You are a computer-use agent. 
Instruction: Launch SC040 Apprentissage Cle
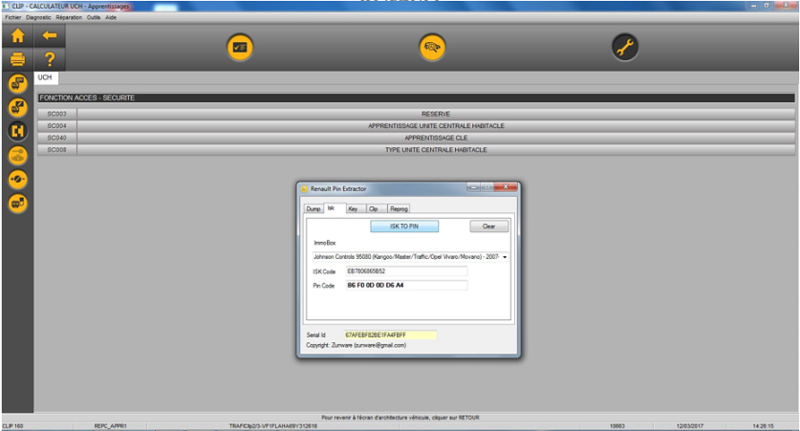416,138
